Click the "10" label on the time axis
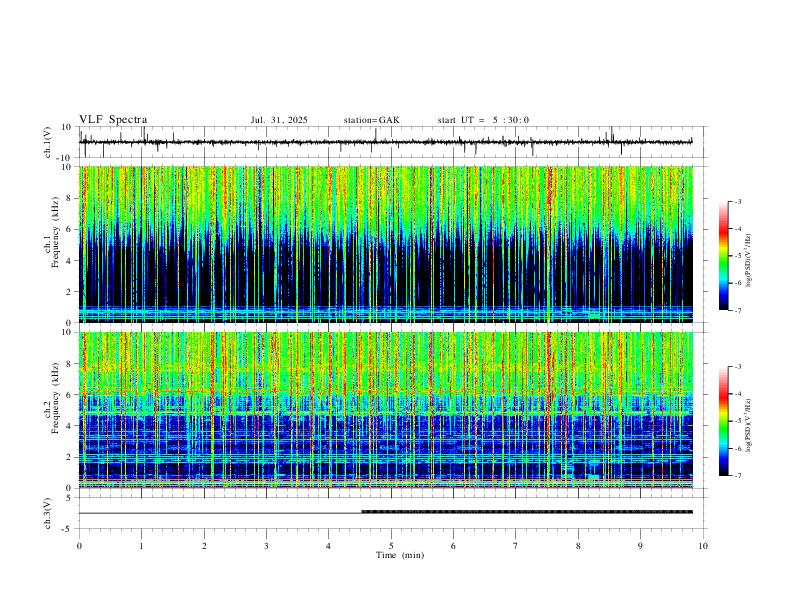Viewport: 792px width, 612px height. click(x=703, y=546)
